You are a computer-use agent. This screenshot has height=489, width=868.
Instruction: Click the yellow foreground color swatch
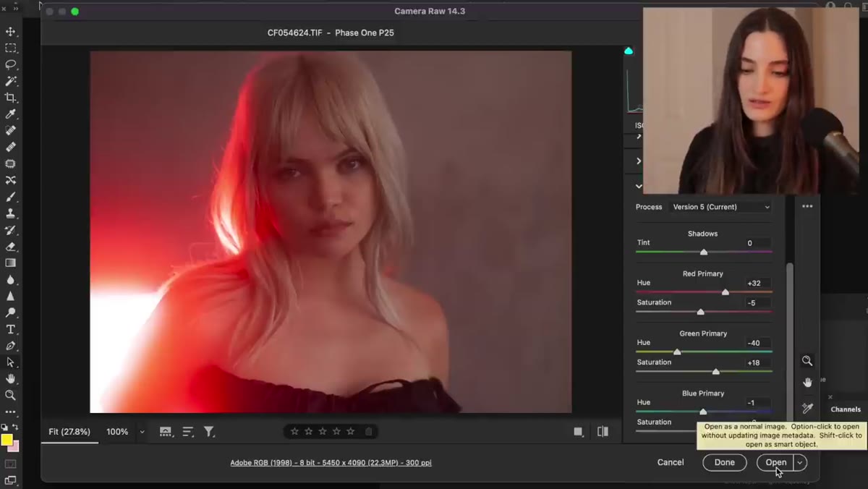(7, 440)
